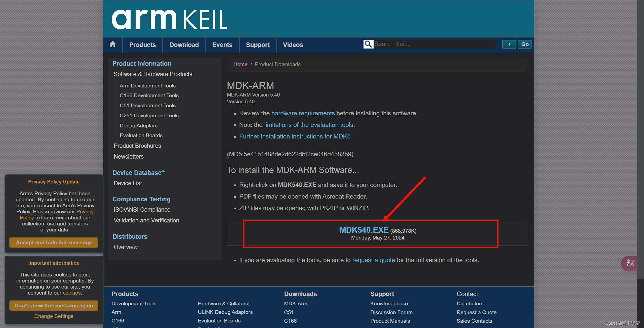The width and height of the screenshot is (644, 328).
Task: Click the search magnifier icon
Action: point(368,44)
